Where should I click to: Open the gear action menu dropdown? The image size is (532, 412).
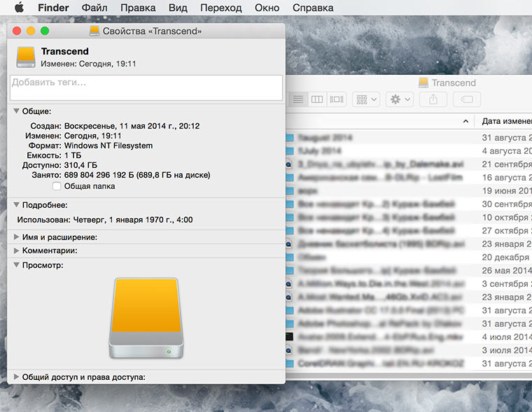click(400, 99)
